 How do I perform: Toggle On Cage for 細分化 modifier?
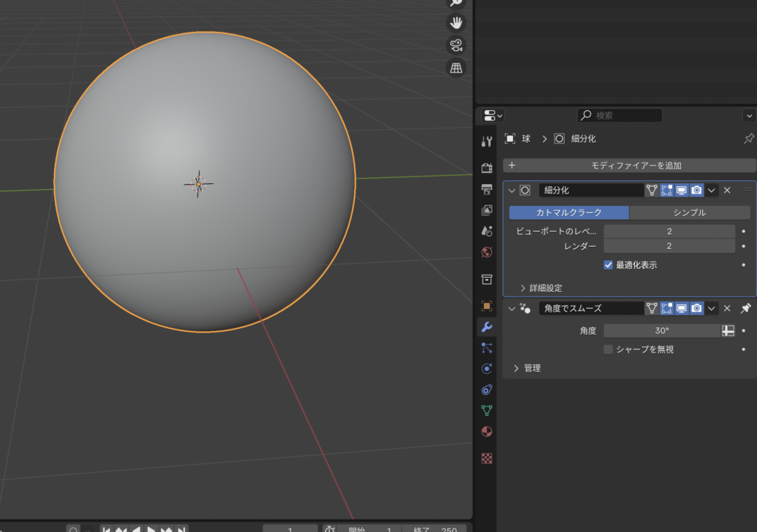(652, 190)
